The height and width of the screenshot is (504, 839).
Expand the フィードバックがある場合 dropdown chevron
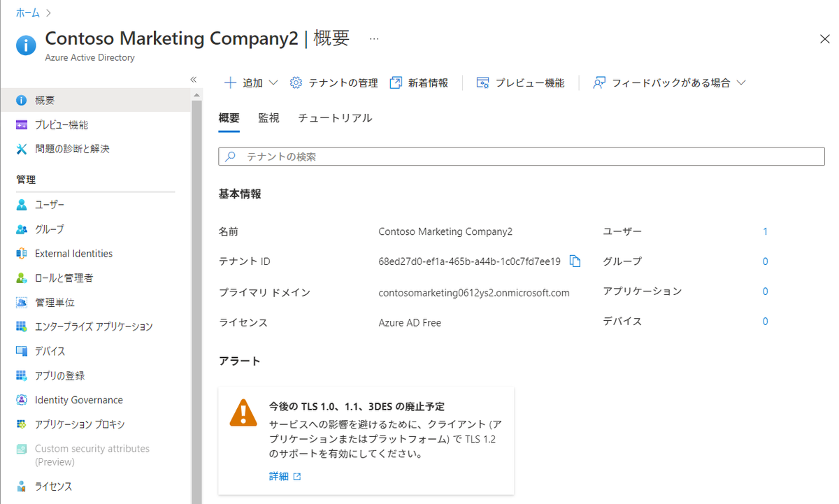pos(741,82)
